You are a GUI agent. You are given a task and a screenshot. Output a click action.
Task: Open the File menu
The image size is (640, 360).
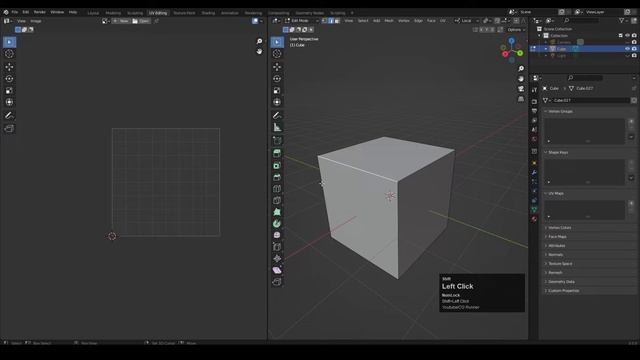[x=15, y=12]
